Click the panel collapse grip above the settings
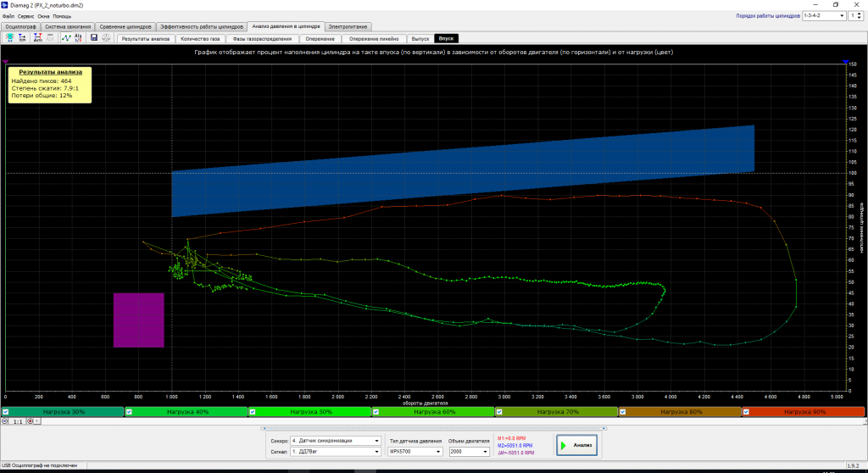The height and width of the screenshot is (473, 868). pyautogui.click(x=434, y=428)
